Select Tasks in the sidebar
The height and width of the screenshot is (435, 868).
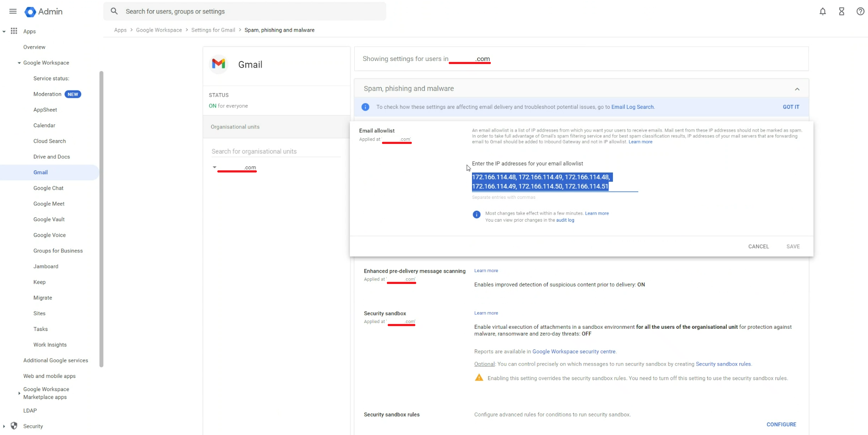point(40,329)
